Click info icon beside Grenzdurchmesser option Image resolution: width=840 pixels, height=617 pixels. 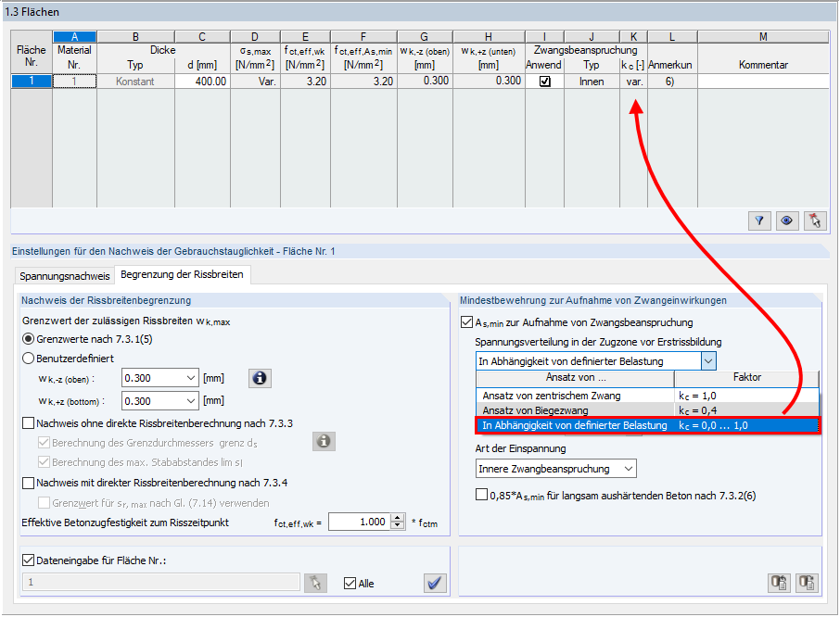(x=324, y=442)
